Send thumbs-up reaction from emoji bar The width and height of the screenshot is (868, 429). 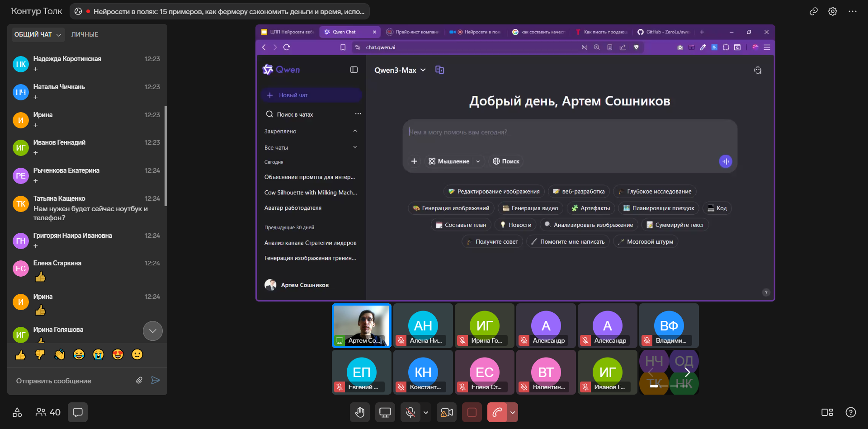click(20, 355)
